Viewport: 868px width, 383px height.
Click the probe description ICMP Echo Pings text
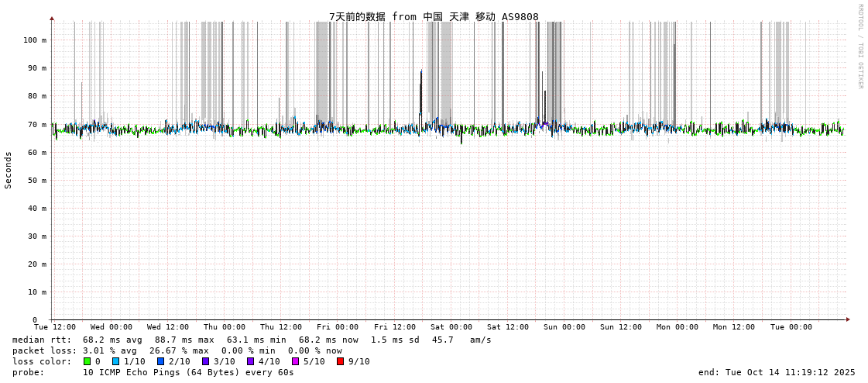(x=188, y=372)
